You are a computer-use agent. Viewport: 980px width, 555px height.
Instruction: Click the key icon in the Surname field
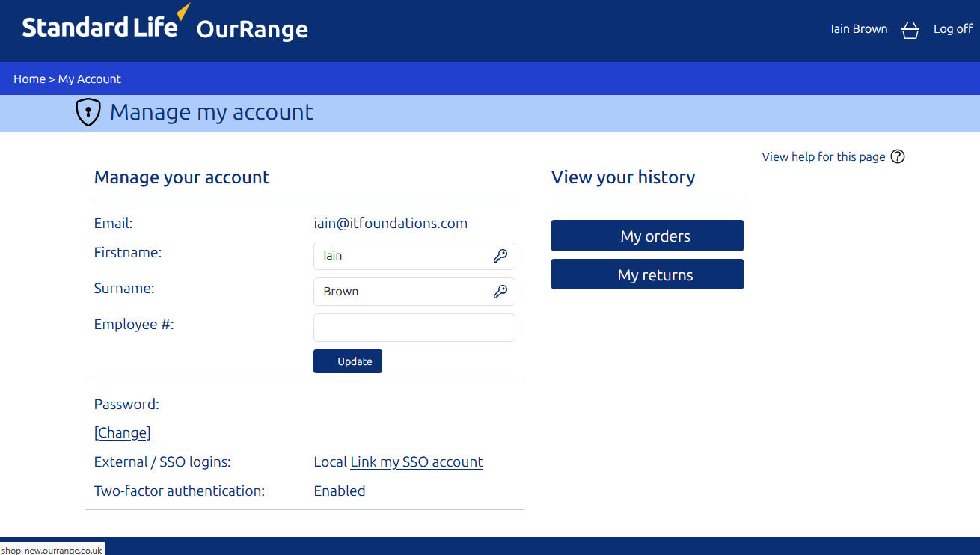point(500,292)
